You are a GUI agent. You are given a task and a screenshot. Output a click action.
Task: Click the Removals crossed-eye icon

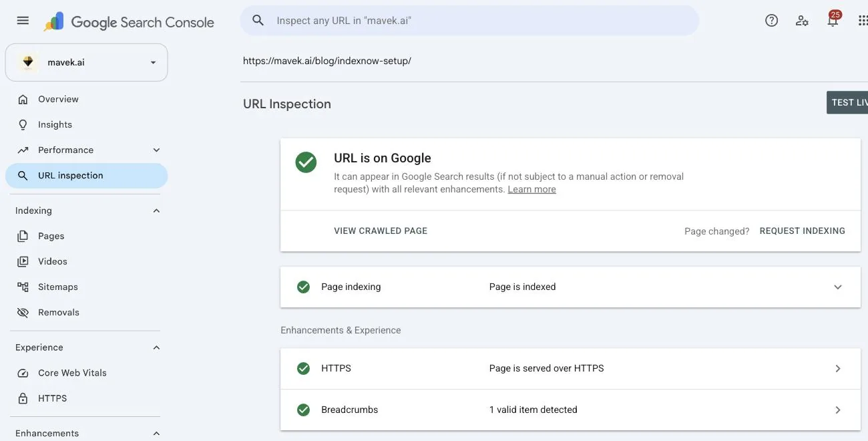[x=23, y=312]
